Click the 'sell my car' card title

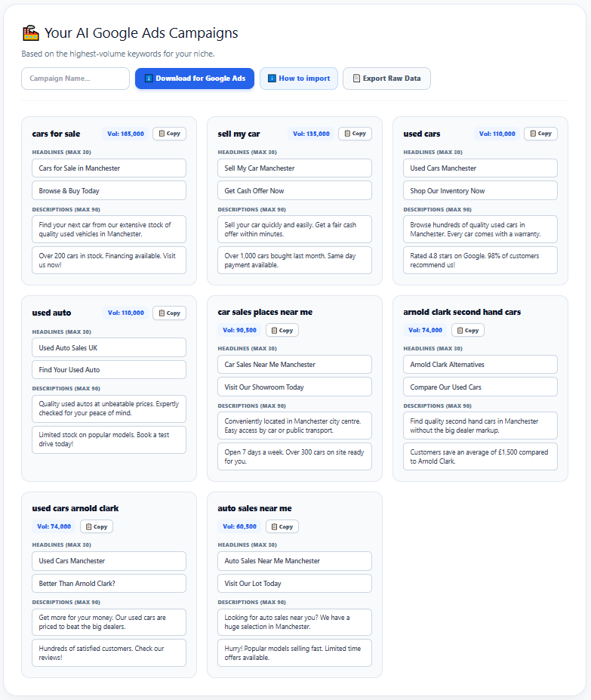239,134
